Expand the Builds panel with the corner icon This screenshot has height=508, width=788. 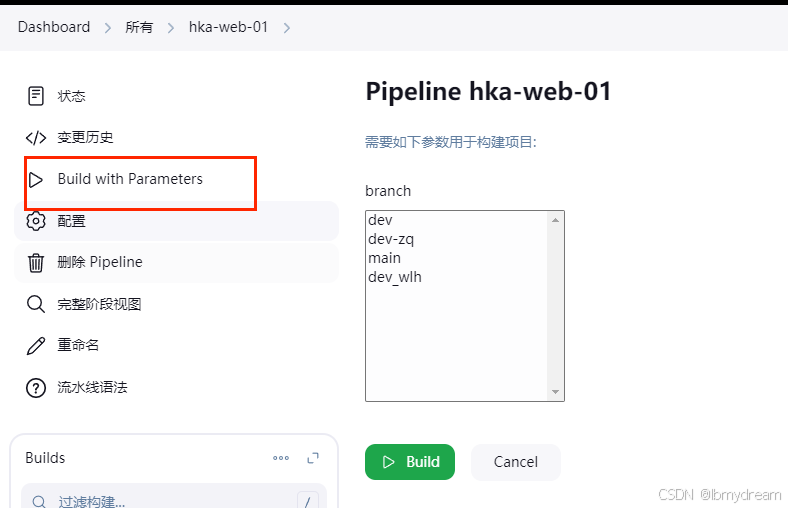click(313, 458)
